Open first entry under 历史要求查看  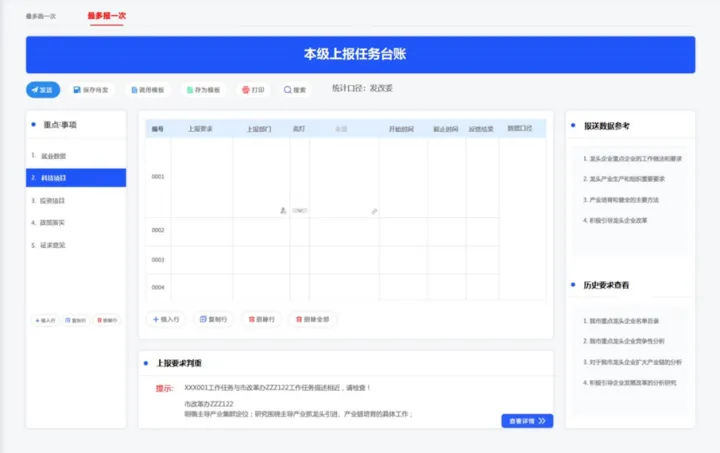(x=621, y=321)
